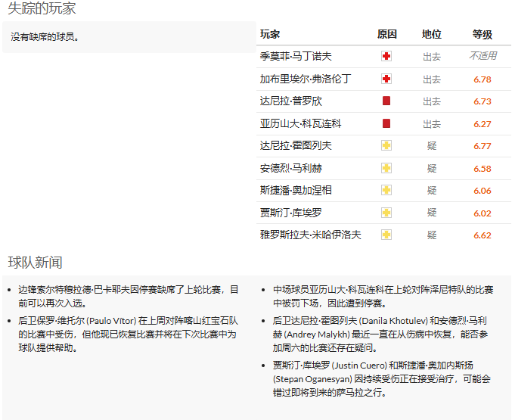Open 贾斯汀·库埃罗 player link

tap(290, 213)
